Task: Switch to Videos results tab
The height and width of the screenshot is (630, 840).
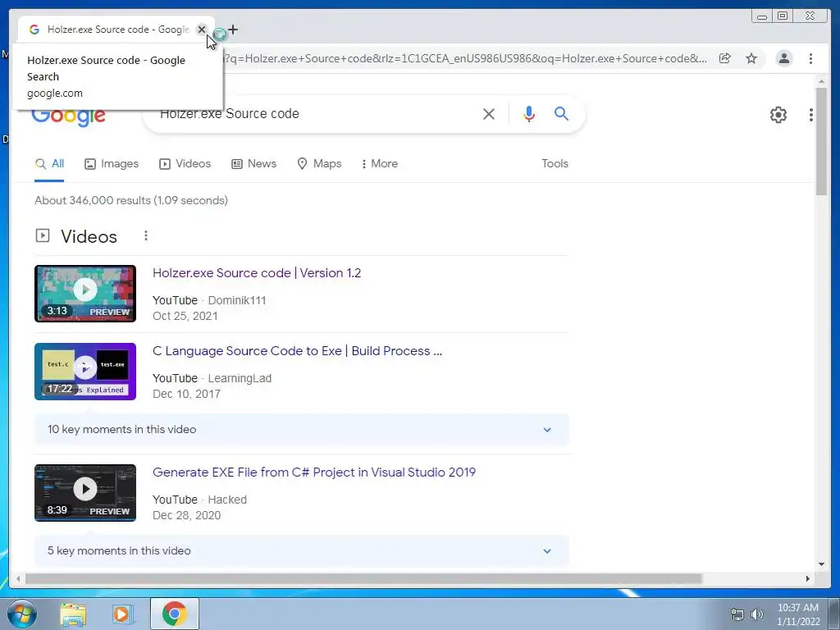Action: point(185,164)
